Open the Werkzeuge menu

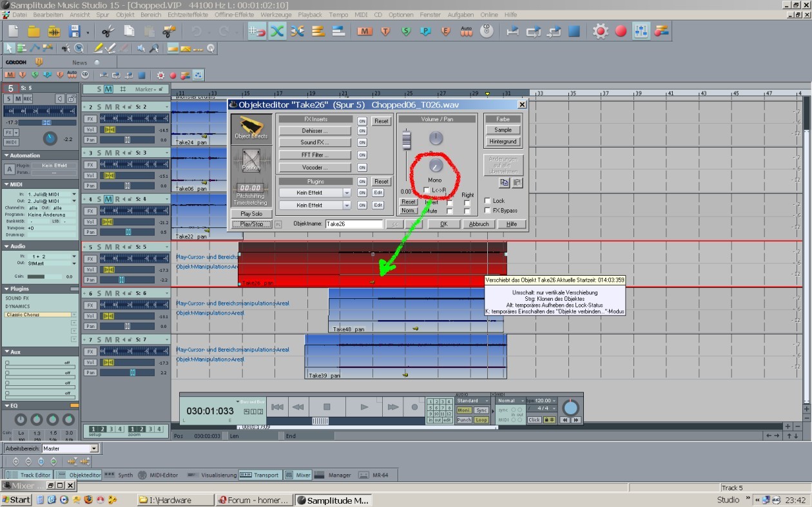click(x=276, y=14)
